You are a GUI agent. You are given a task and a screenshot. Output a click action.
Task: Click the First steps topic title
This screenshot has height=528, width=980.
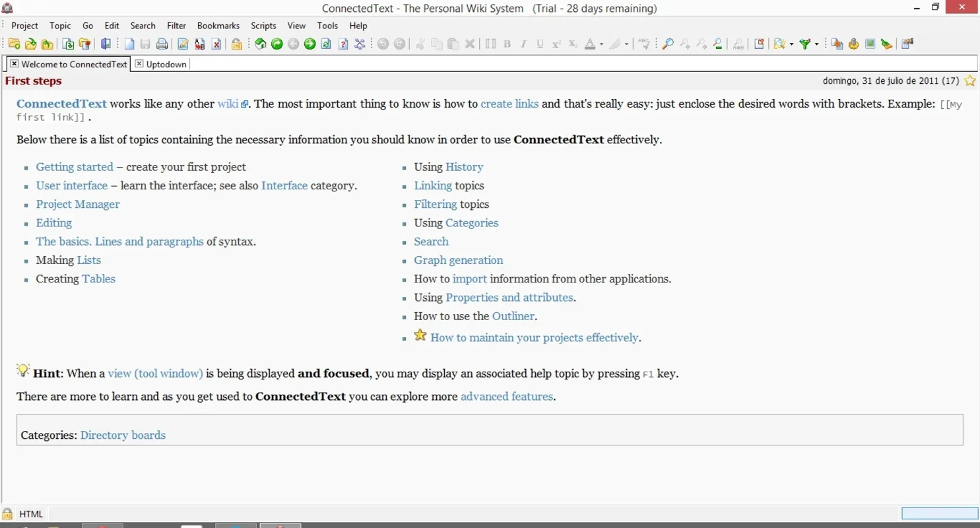coord(33,81)
